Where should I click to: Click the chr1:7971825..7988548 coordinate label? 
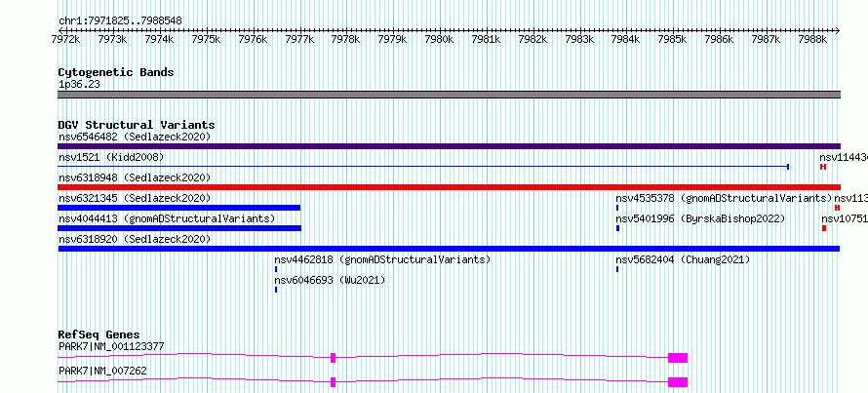[x=120, y=21]
